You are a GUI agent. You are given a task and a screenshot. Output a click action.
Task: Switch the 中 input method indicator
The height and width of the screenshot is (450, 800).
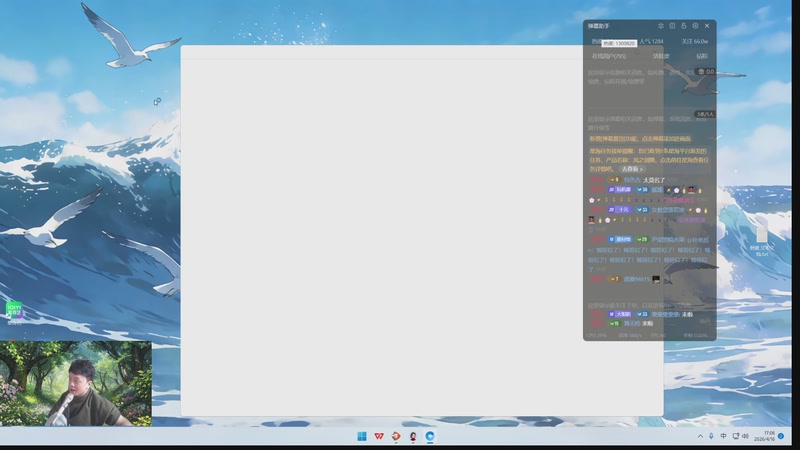pos(723,436)
